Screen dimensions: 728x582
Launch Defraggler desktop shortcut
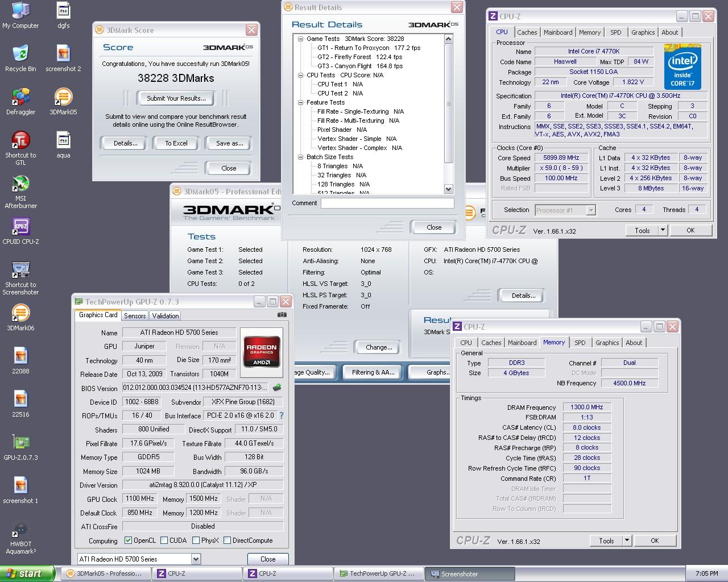click(x=20, y=102)
